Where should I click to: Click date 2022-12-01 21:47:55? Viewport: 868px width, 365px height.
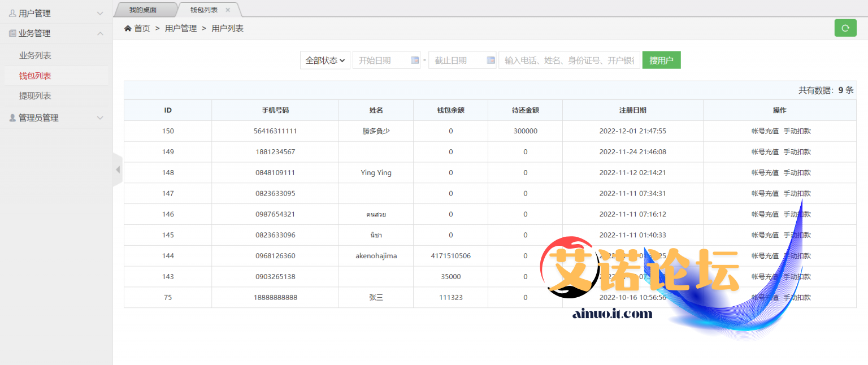(633, 131)
